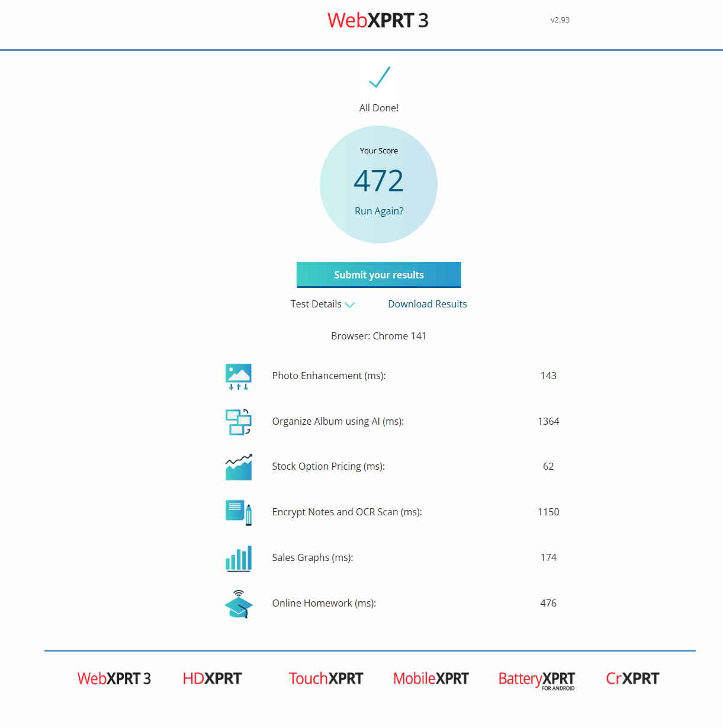Click the Organize Album using AI (ms) label
Image resolution: width=723 pixels, height=728 pixels.
point(338,421)
